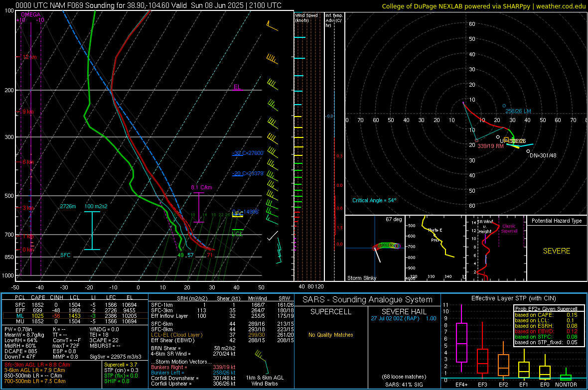Click the green LCL label on the skew-T

tap(237, 234)
